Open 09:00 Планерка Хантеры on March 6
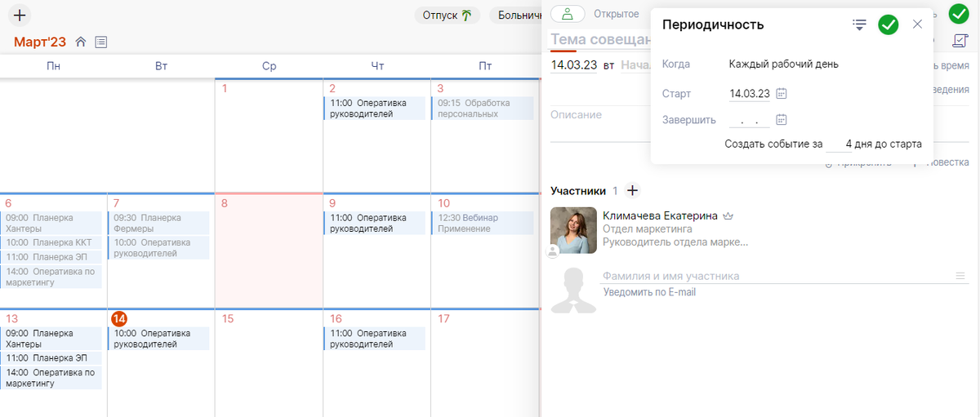Screen dimensions: 980x417 [x=51, y=223]
